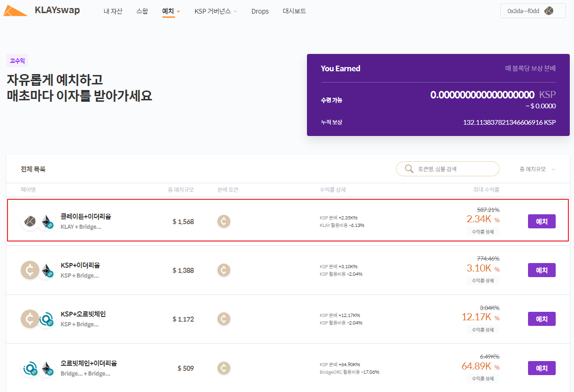Show 수익률 상세 for the KSP+이더리움 pair
The width and height of the screenshot is (574, 392).
[482, 280]
